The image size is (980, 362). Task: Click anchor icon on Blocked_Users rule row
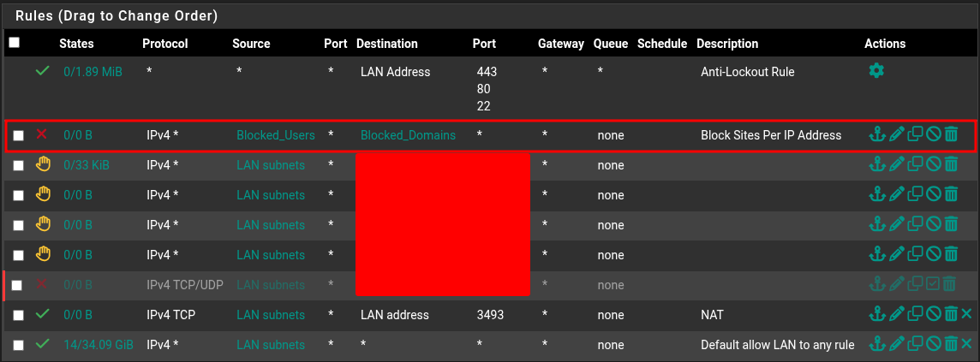click(877, 134)
